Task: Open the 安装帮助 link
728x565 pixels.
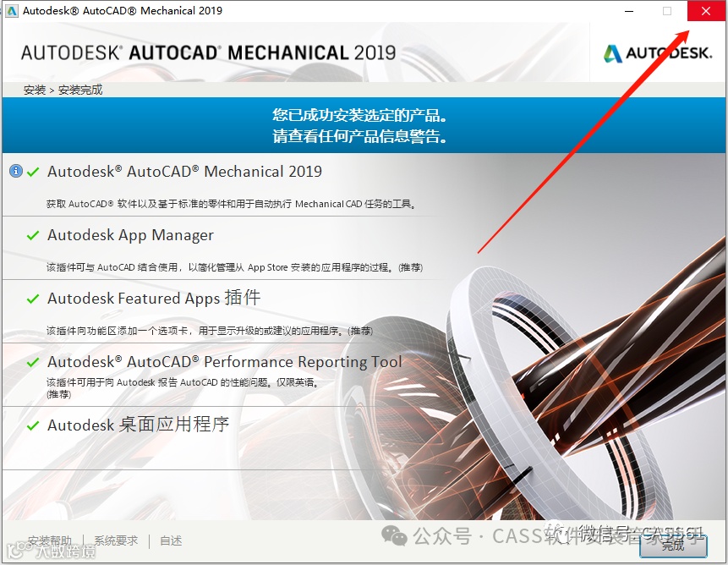Action: [x=50, y=540]
